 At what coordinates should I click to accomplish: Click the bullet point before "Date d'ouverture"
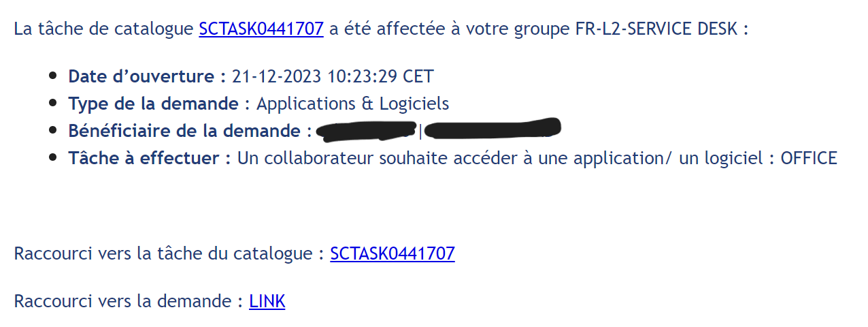point(53,76)
